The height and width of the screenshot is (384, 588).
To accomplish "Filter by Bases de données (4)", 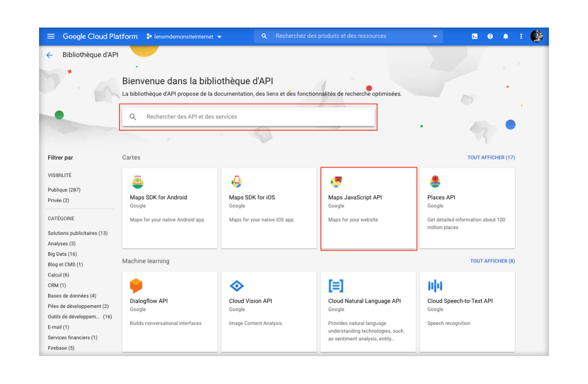I will 72,296.
